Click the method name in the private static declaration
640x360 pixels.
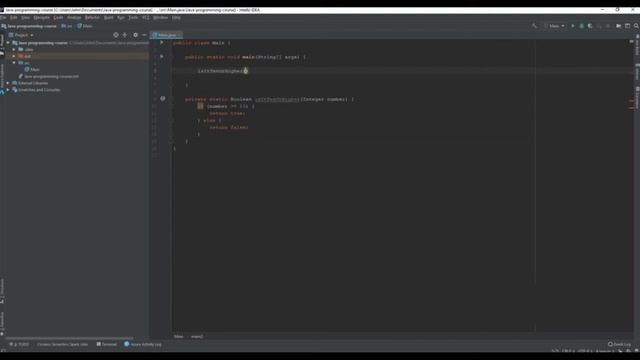click(x=277, y=99)
